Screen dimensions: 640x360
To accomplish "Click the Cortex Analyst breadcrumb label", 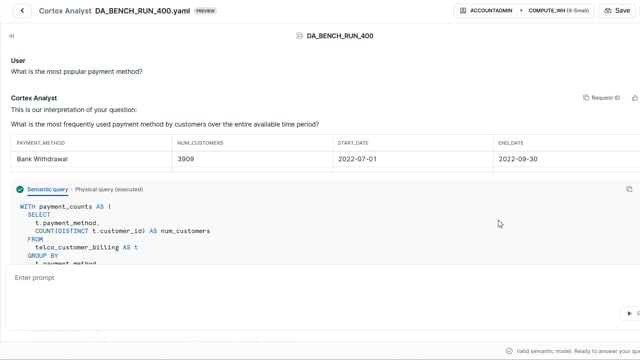I will [x=65, y=11].
